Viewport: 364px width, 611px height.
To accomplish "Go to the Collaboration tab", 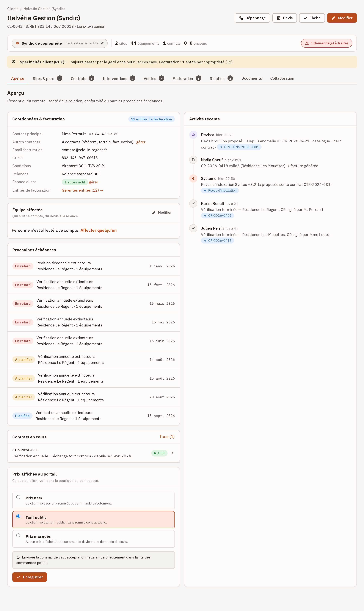I will pyautogui.click(x=282, y=78).
